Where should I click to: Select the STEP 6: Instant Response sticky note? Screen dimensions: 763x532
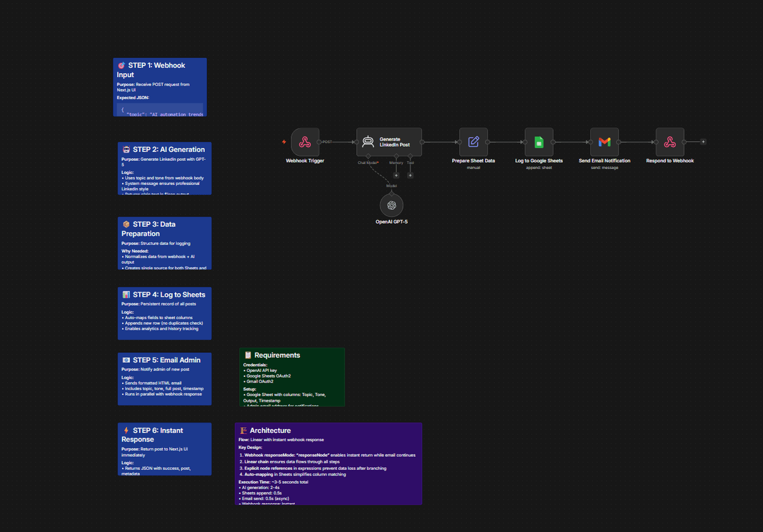tap(165, 449)
